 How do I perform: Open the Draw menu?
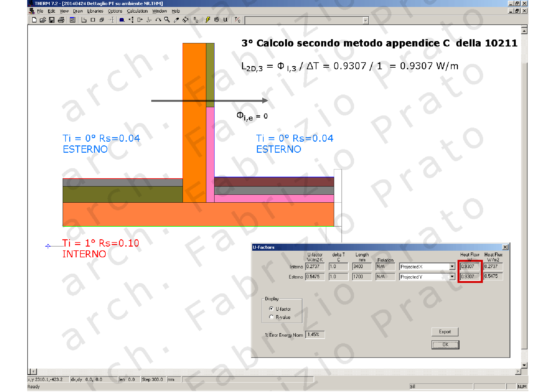78,11
